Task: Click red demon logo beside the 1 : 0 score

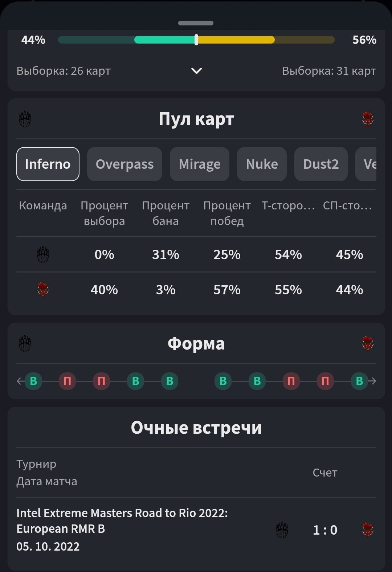Action: (x=368, y=530)
